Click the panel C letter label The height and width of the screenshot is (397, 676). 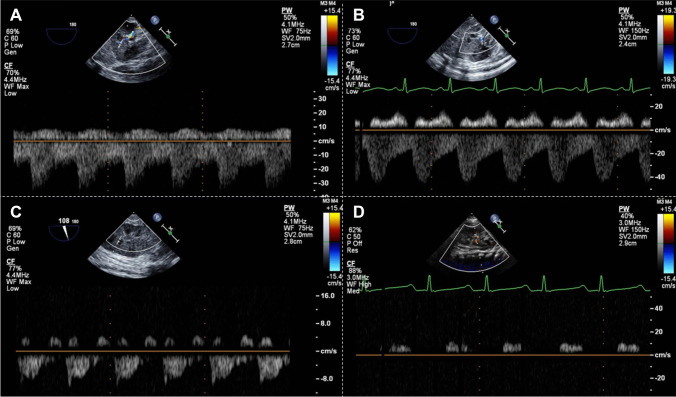(x=16, y=212)
